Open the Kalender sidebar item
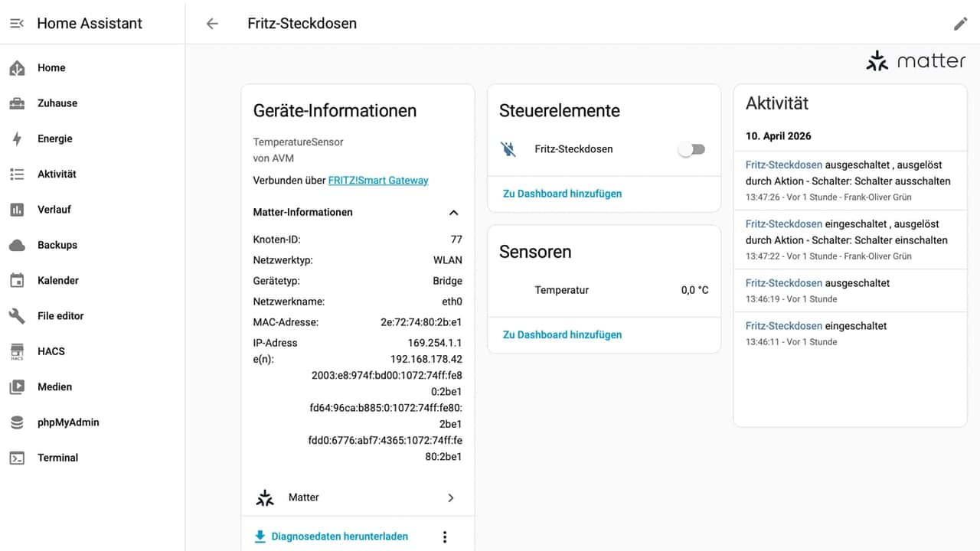The height and width of the screenshot is (551, 980). (x=57, y=280)
